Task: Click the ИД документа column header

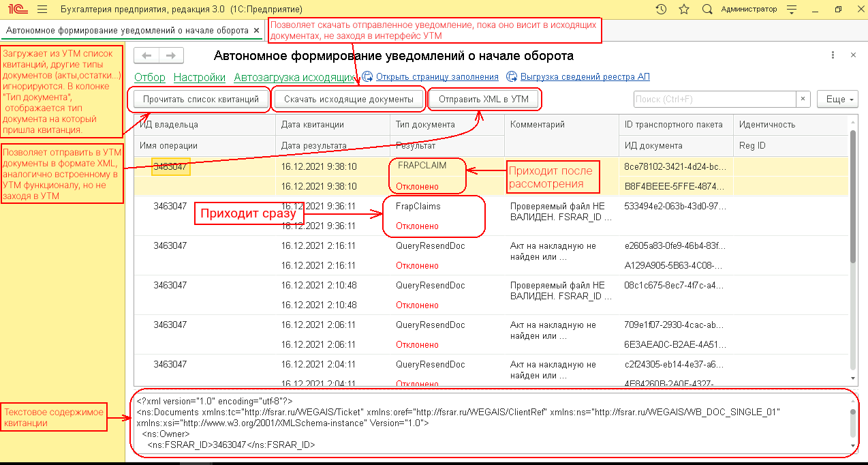Action: (x=676, y=146)
